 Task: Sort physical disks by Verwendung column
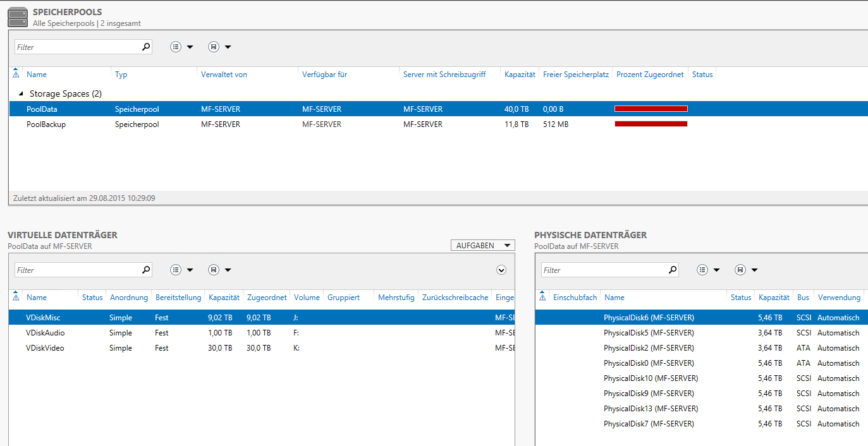coord(839,298)
